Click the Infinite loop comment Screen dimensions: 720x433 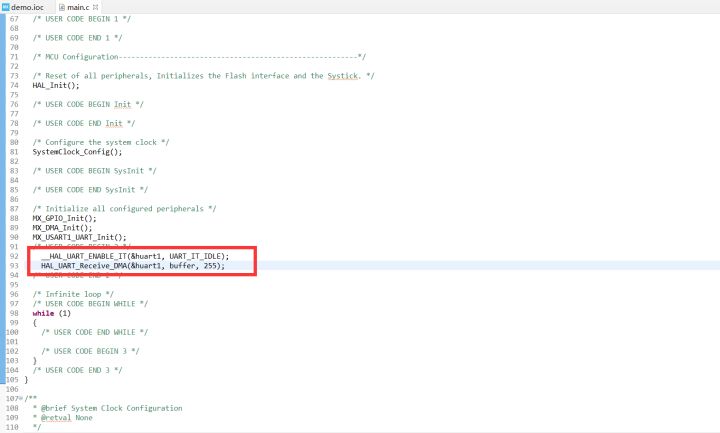click(x=73, y=294)
